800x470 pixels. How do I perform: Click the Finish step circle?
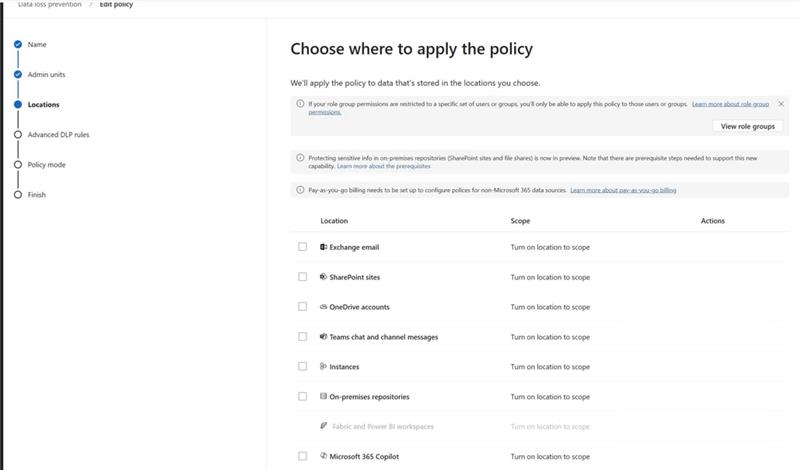click(x=18, y=195)
